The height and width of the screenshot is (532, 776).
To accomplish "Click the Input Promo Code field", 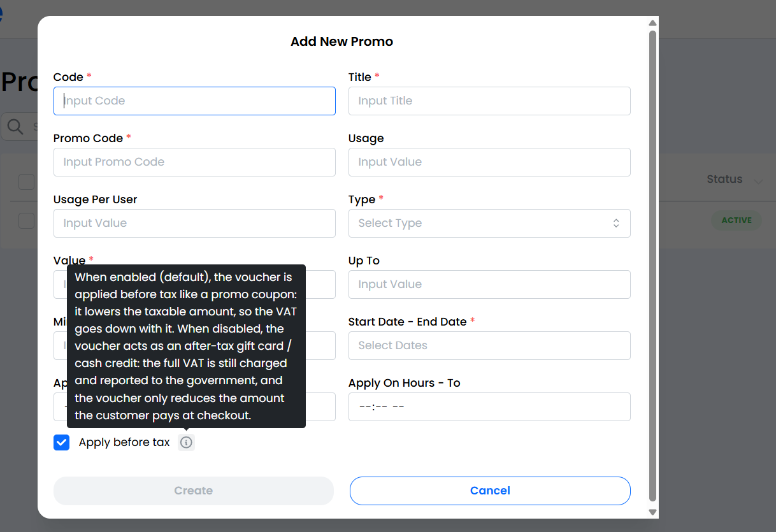I will (194, 162).
